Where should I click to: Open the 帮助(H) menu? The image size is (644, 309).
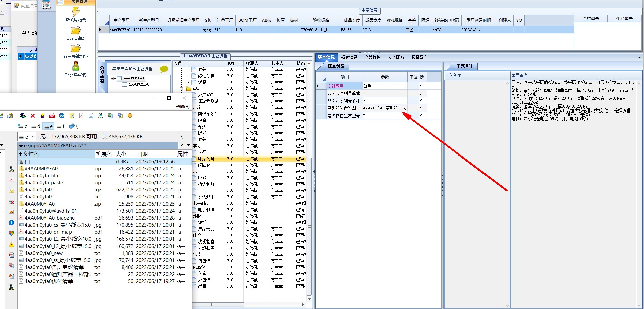coord(183,106)
